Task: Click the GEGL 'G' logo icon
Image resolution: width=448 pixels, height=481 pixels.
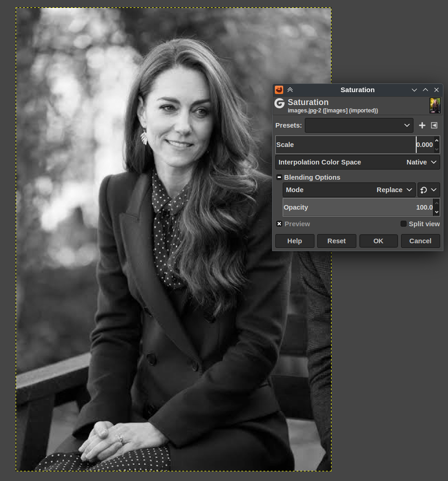Action: pyautogui.click(x=279, y=103)
